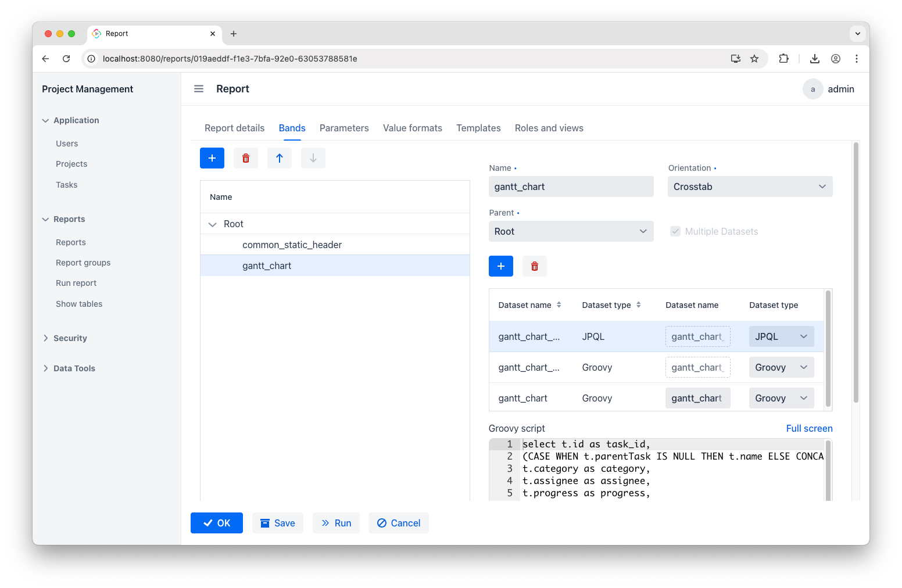Open the Parent dropdown showing Root
Viewport: 902px width, 588px height.
tap(571, 231)
